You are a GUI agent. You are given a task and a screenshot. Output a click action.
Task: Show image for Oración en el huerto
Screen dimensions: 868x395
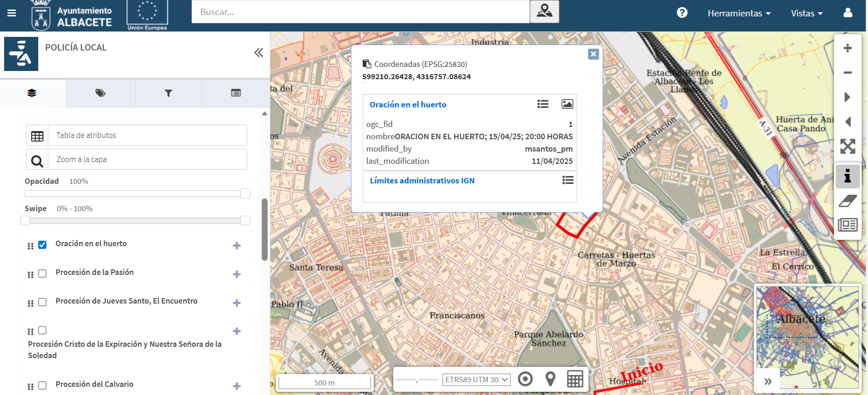[567, 104]
